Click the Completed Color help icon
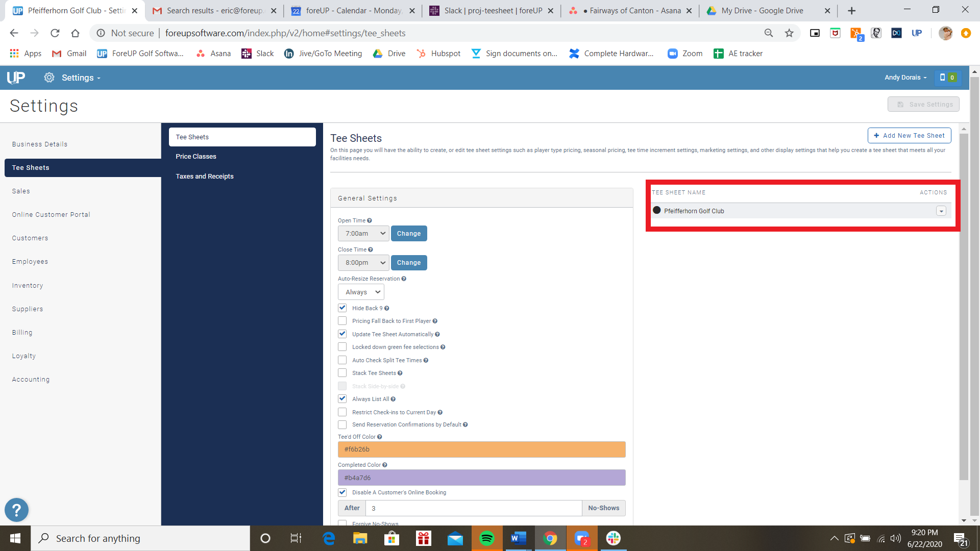The image size is (980, 551). pyautogui.click(x=385, y=465)
